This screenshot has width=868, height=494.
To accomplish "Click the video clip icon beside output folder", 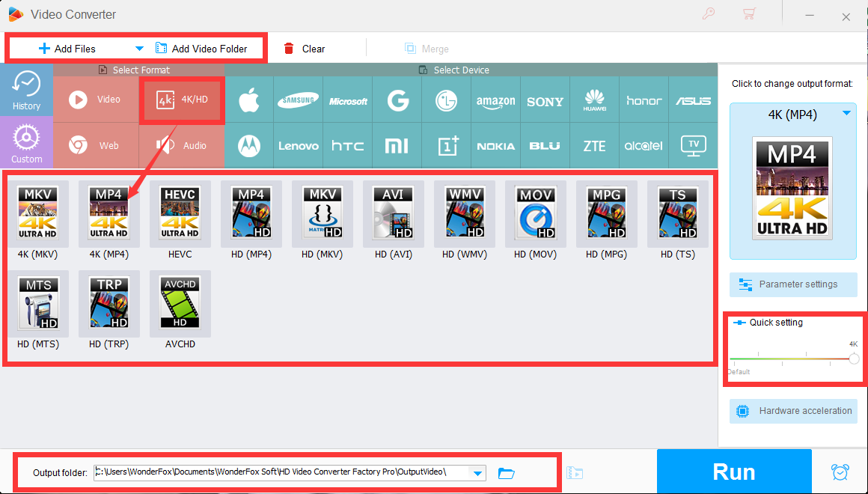I will click(575, 473).
